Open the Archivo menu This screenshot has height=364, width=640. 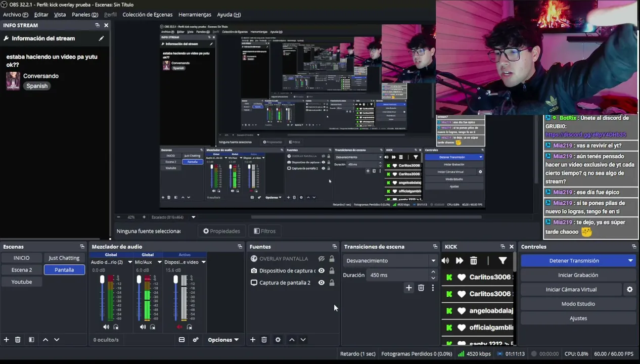click(x=16, y=15)
